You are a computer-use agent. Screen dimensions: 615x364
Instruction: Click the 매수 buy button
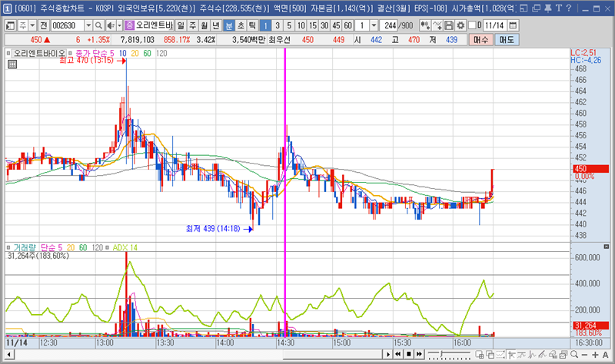(481, 39)
